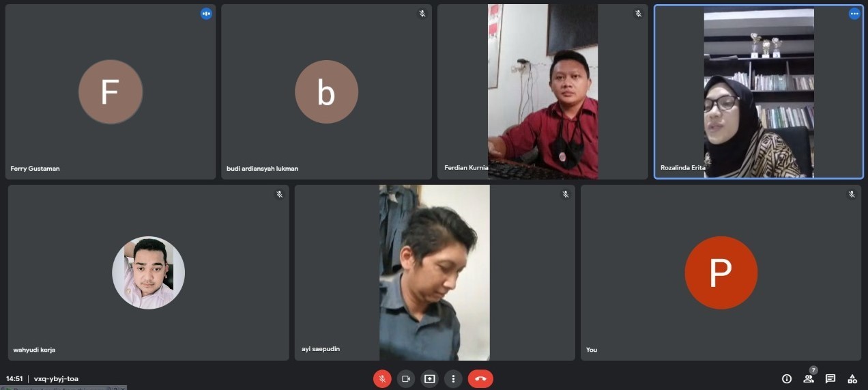Select ayi saepudin's video feed
This screenshot has width=868, height=390.
coord(434,272)
